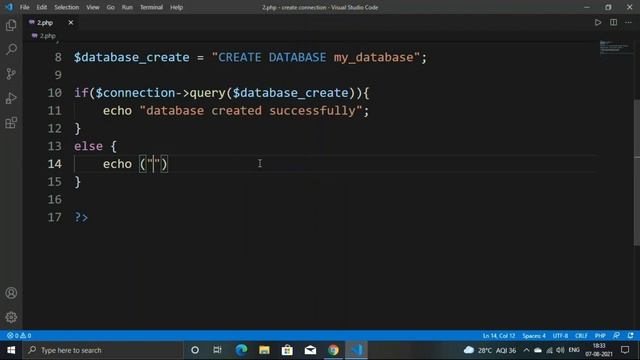Open the Help menu

pos(176,7)
